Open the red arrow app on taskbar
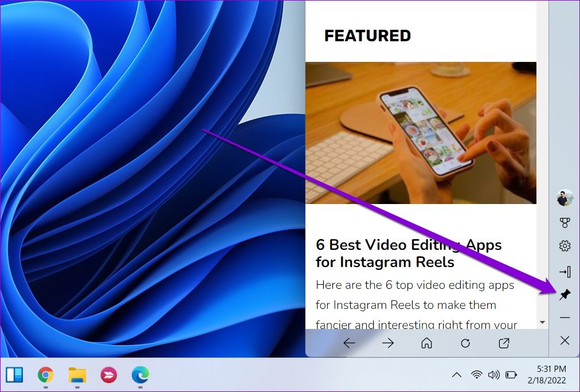Image resolution: width=580 pixels, height=392 pixels. coord(108,375)
